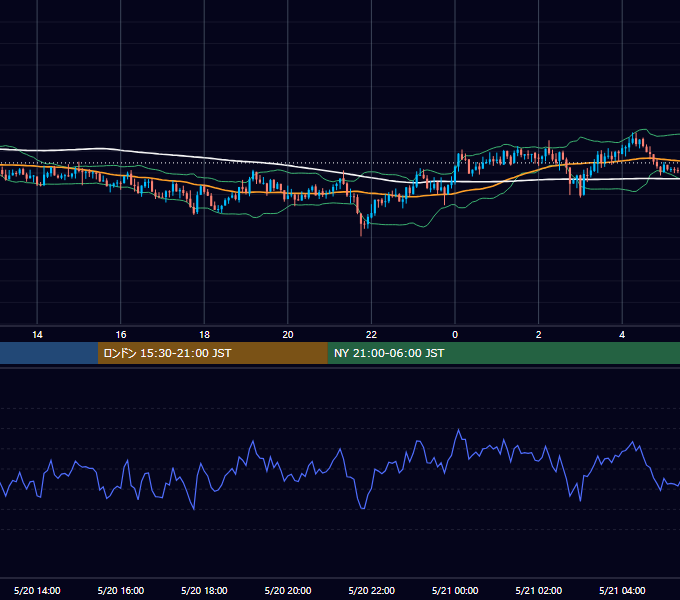This screenshot has height=600, width=680.
Task: Click the 5/21 00:00 date label
Action: pos(455,590)
